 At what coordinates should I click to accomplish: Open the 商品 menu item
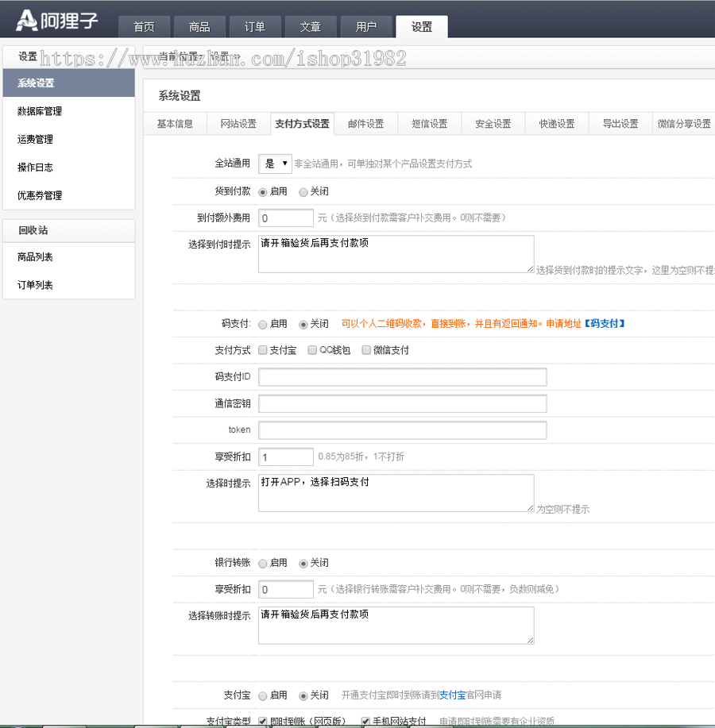199,25
